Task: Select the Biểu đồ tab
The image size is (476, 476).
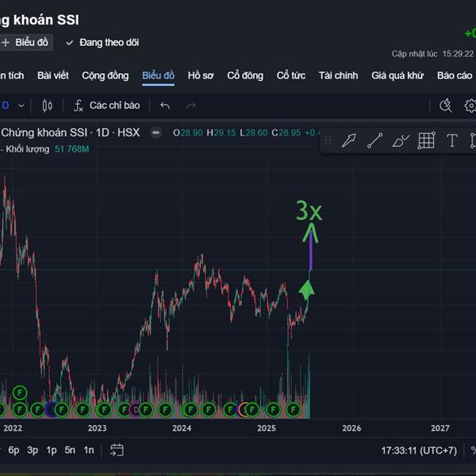Action: [x=158, y=75]
